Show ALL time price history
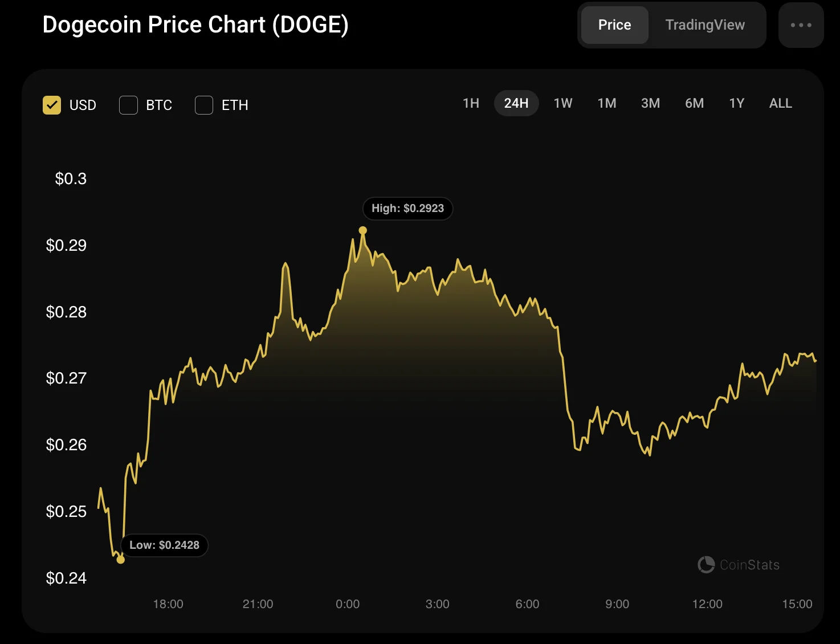 (x=780, y=103)
